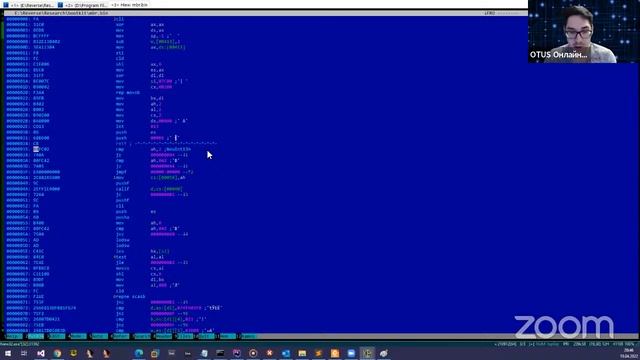Open the last grey taskbar application icon
640x360 pixels.
point(384,353)
